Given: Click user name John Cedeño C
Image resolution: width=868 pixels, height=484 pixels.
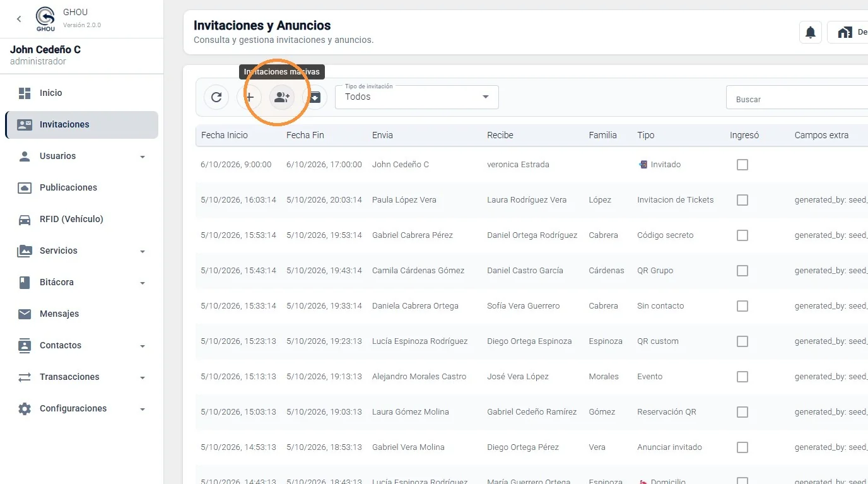Looking at the screenshot, I should click(x=45, y=50).
